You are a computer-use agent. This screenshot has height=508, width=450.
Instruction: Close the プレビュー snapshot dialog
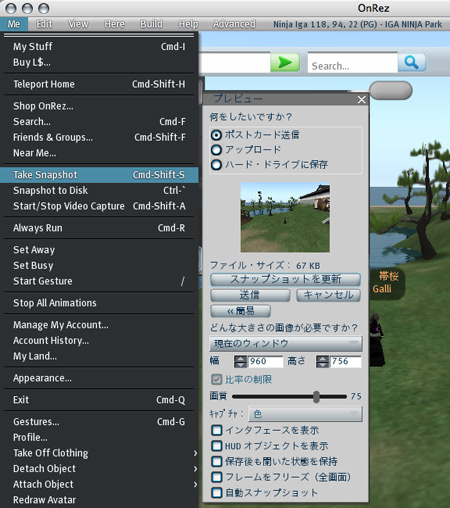pos(361,99)
